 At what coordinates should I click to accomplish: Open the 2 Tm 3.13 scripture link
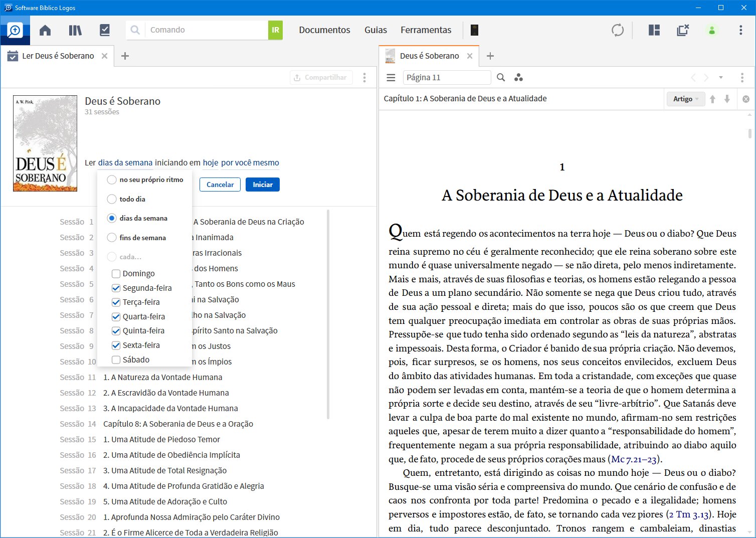688,514
